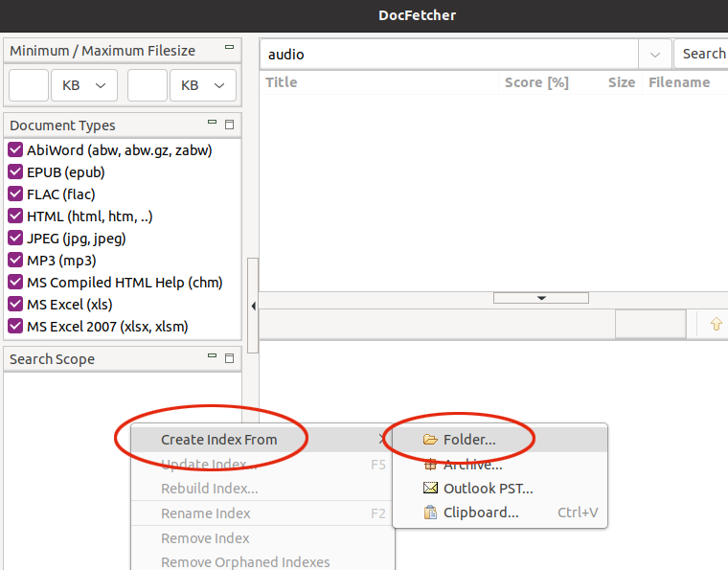Click the search box containing audio

pyautogui.click(x=449, y=55)
